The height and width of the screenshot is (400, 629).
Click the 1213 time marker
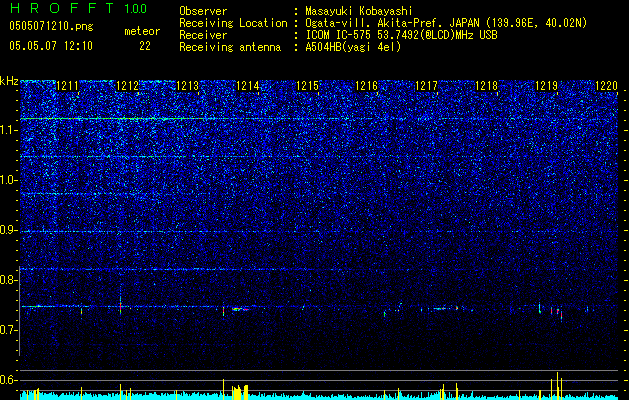pos(187,86)
